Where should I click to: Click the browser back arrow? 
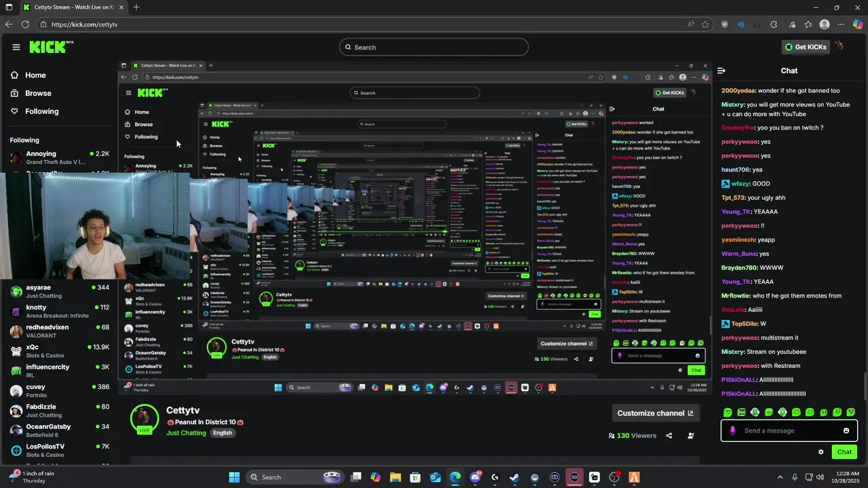[x=9, y=24]
